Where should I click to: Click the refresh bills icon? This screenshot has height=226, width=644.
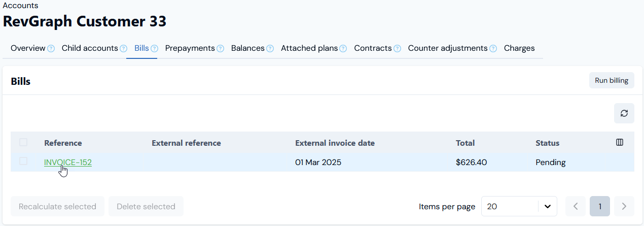pos(624,113)
